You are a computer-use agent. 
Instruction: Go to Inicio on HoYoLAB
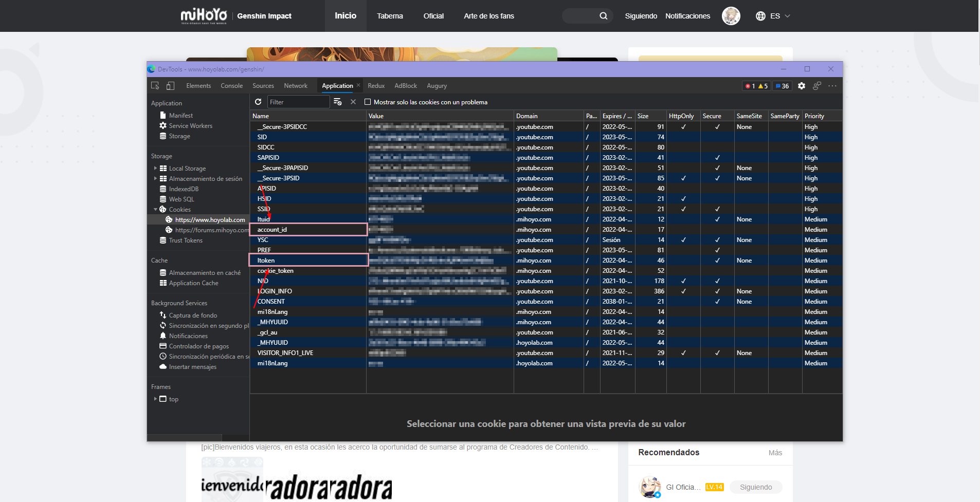pyautogui.click(x=346, y=16)
